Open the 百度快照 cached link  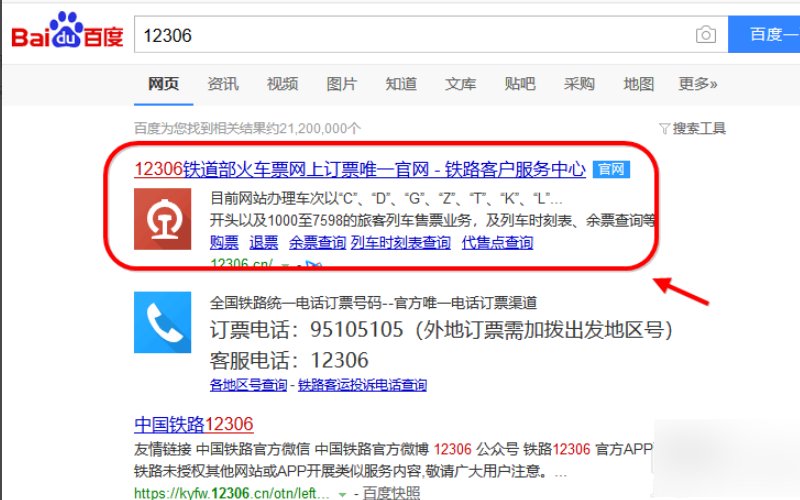point(391,493)
